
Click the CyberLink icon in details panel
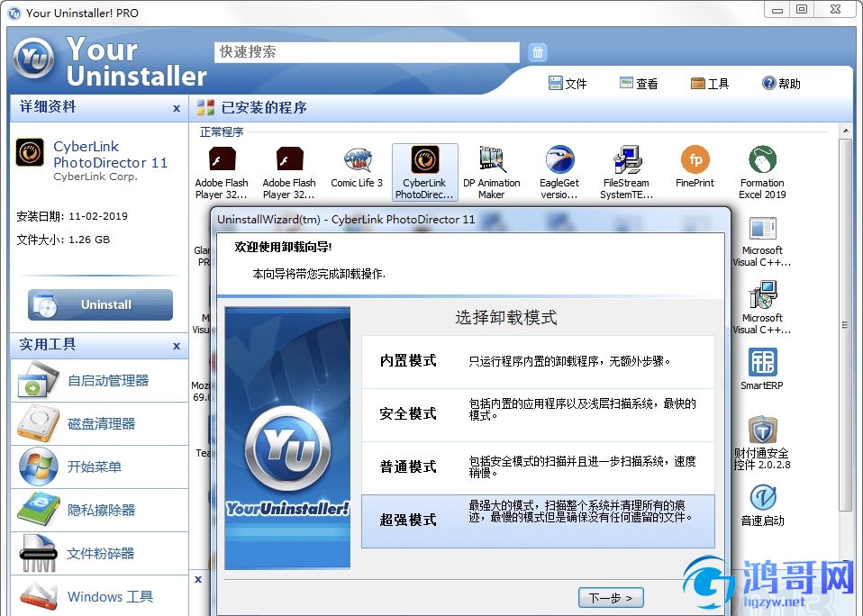[30, 152]
